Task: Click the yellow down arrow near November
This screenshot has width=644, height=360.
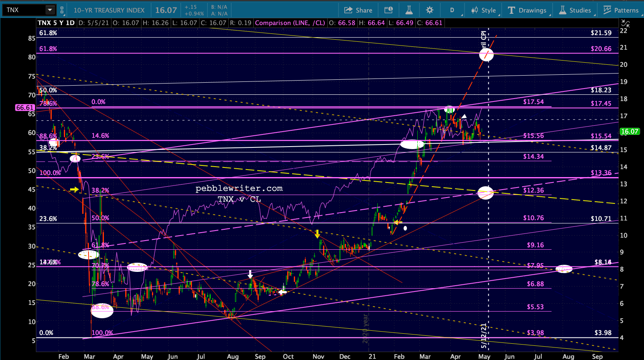Action: [317, 233]
